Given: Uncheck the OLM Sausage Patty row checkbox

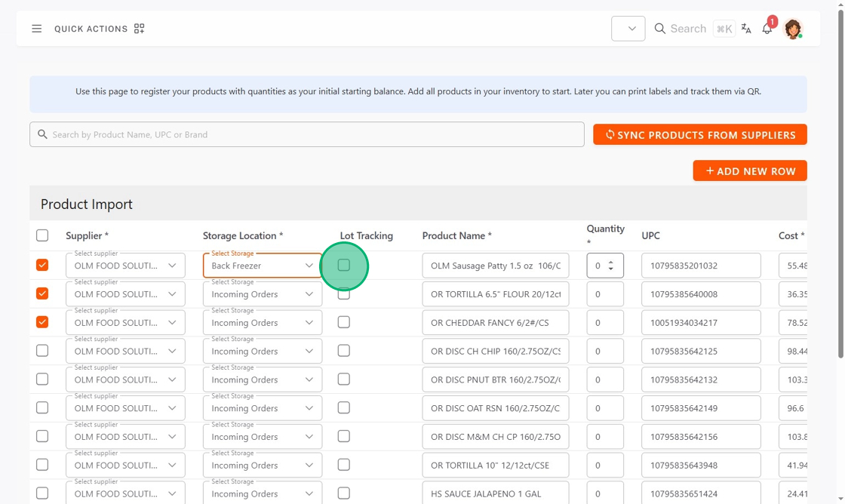Looking at the screenshot, I should 42,266.
